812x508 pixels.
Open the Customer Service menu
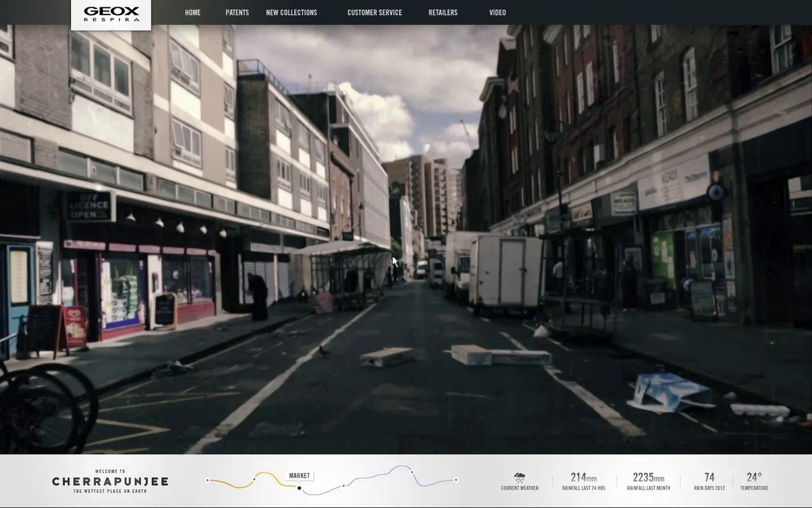coord(374,13)
